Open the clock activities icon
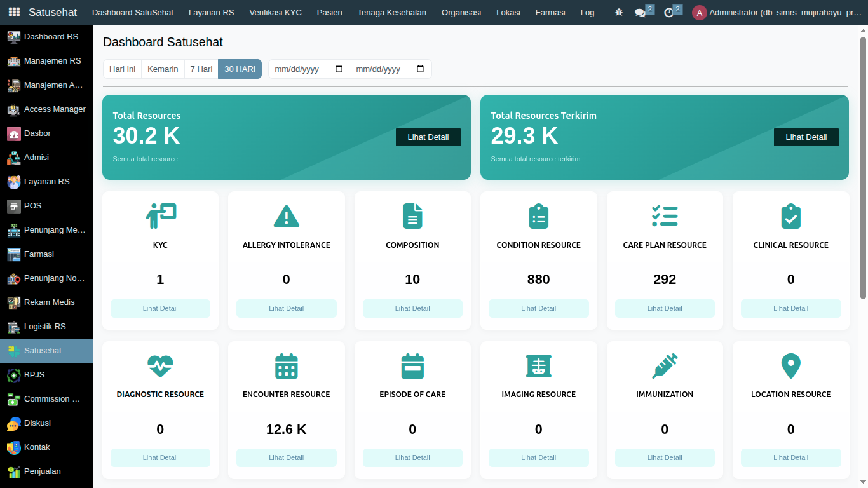 point(668,13)
